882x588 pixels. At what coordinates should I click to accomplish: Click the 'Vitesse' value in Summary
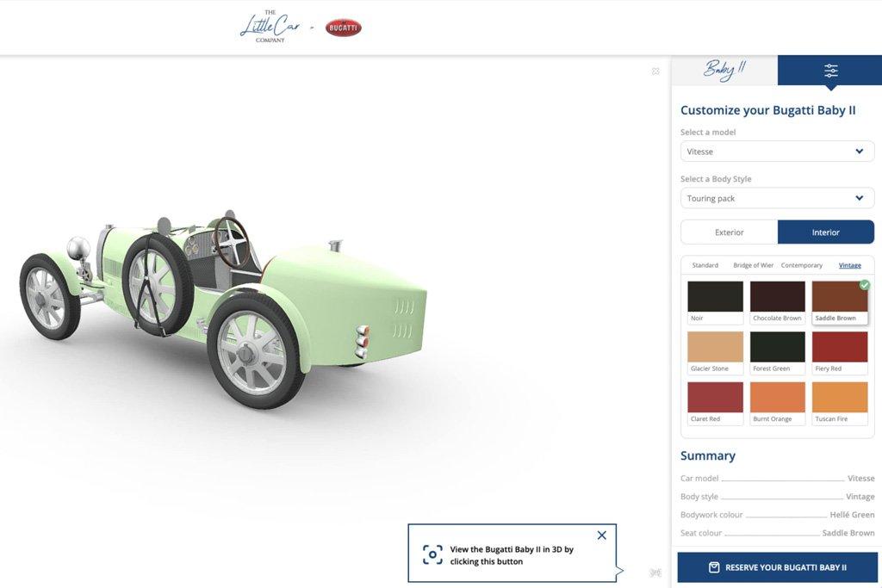pos(860,479)
